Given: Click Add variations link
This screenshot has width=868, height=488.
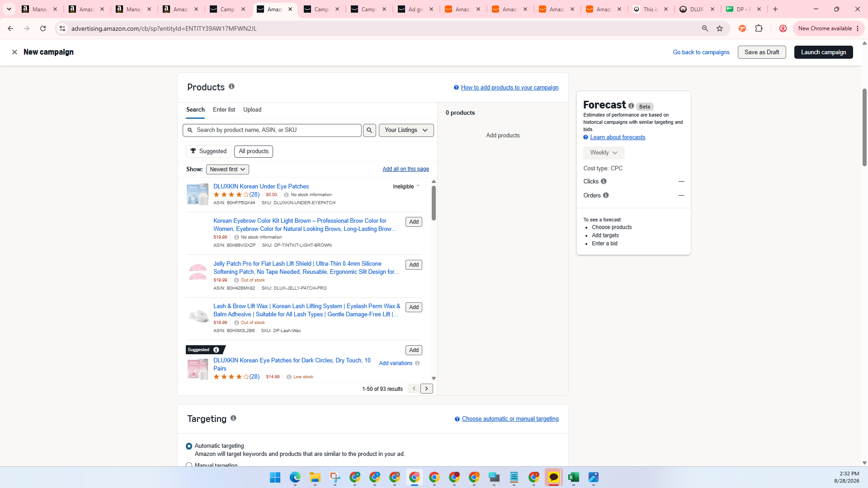Looking at the screenshot, I should point(396,363).
